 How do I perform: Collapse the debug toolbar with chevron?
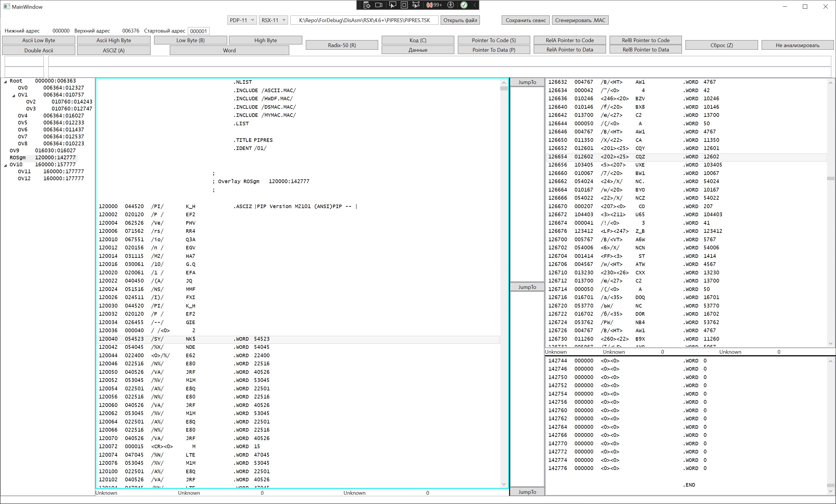[475, 5]
